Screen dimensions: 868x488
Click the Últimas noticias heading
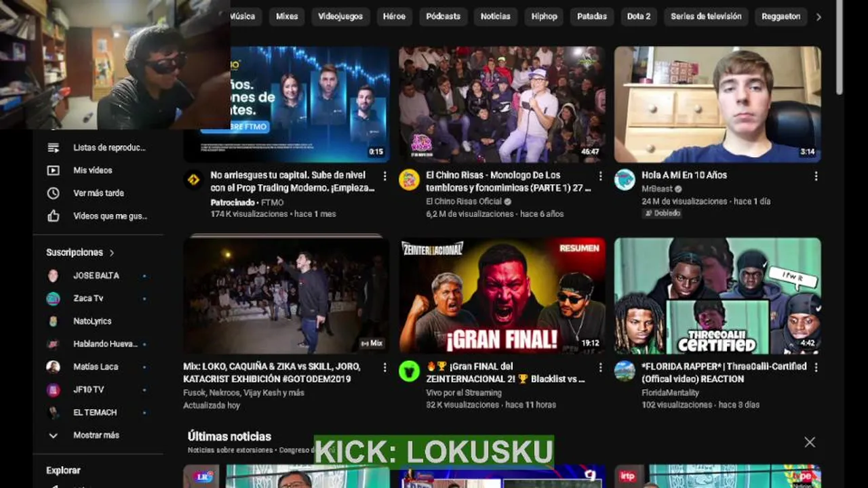click(x=229, y=436)
